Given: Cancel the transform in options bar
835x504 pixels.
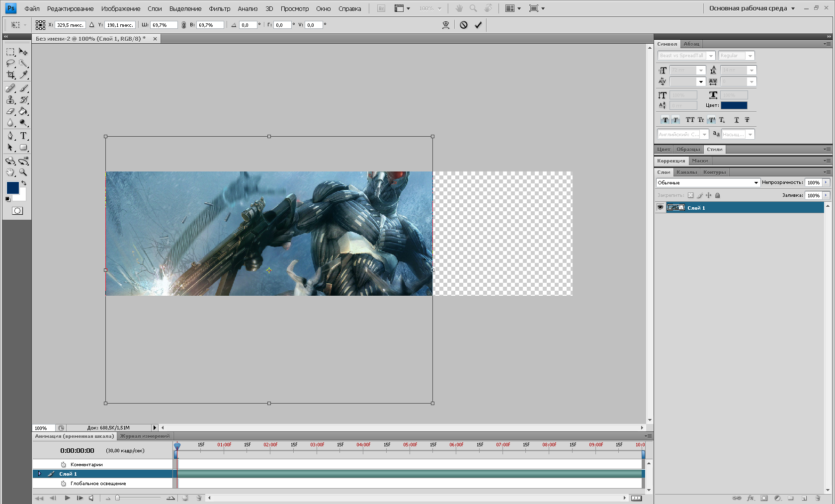Looking at the screenshot, I should [464, 25].
